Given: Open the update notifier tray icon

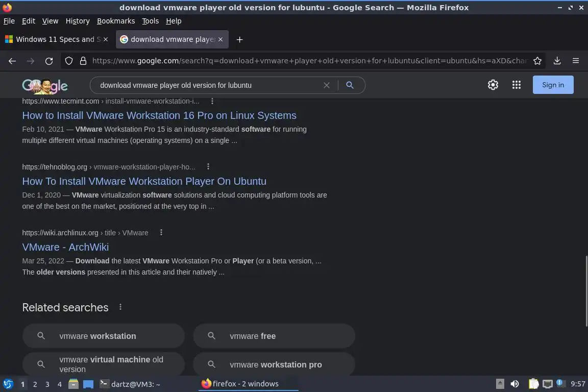Looking at the screenshot, I should (x=559, y=383).
